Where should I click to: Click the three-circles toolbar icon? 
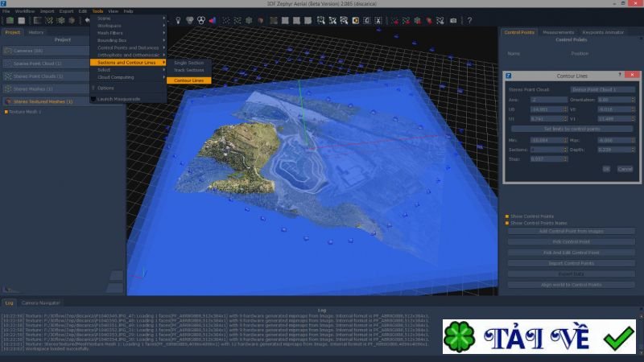coord(200,21)
